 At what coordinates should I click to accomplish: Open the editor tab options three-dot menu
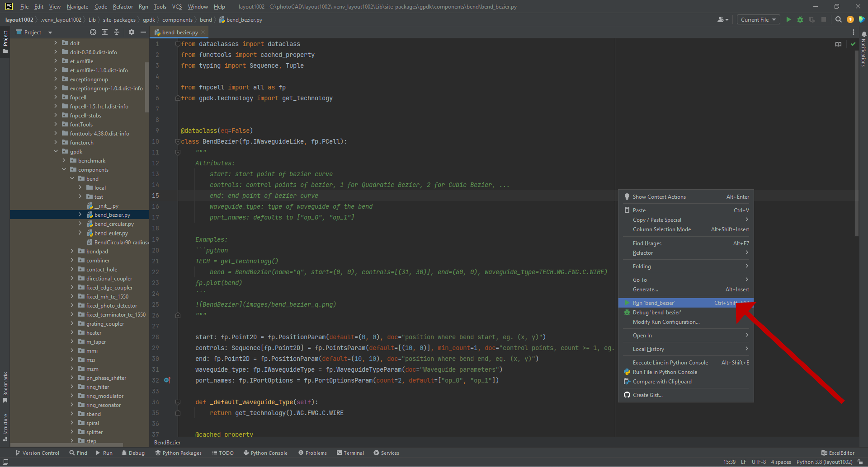coord(853,32)
